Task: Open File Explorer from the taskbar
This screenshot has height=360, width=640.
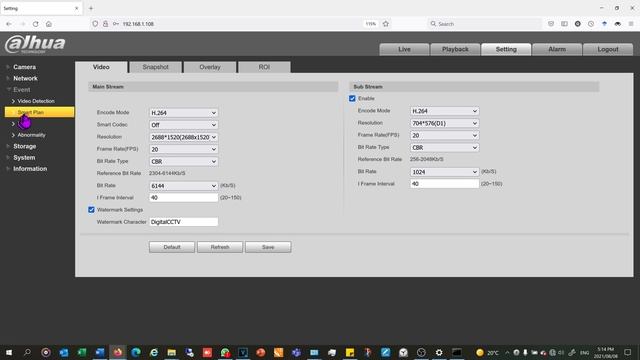Action: (171, 352)
